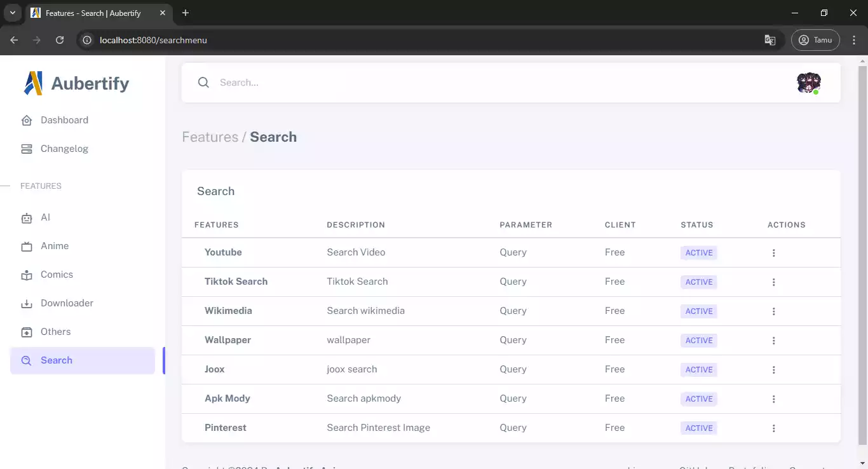Click the ACTIONS column header

point(787,225)
